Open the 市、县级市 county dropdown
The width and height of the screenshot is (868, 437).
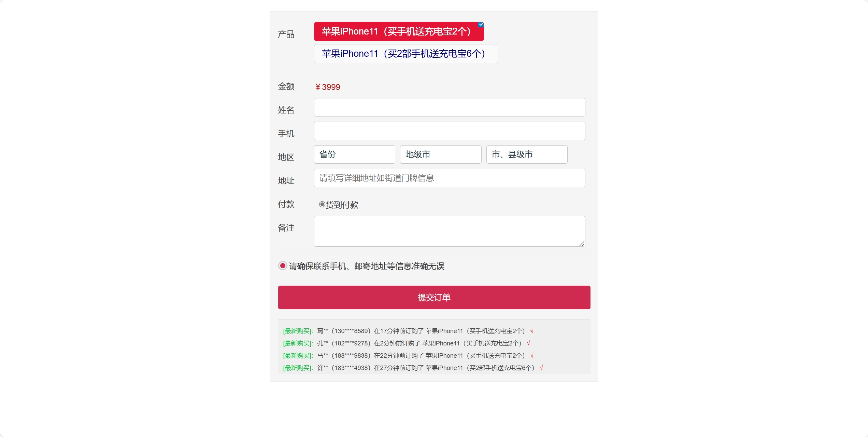point(526,154)
